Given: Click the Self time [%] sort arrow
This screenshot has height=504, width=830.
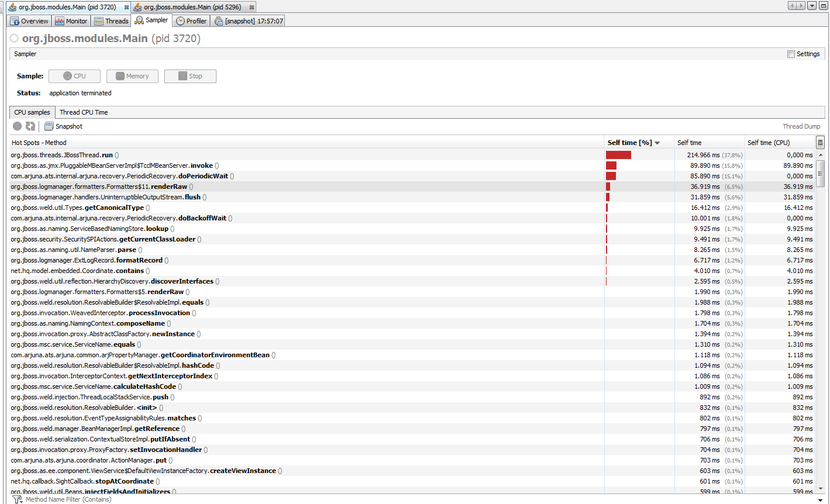Looking at the screenshot, I should [x=657, y=142].
